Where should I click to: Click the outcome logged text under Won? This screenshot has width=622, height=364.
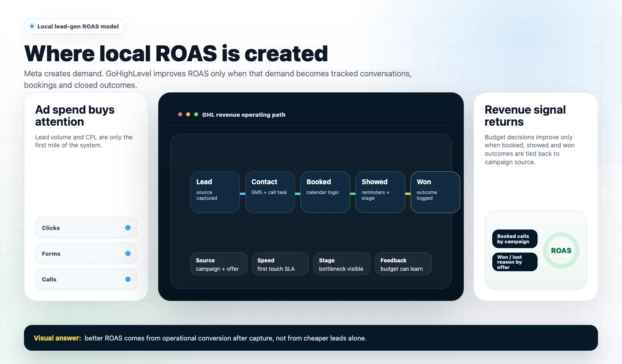point(427,195)
